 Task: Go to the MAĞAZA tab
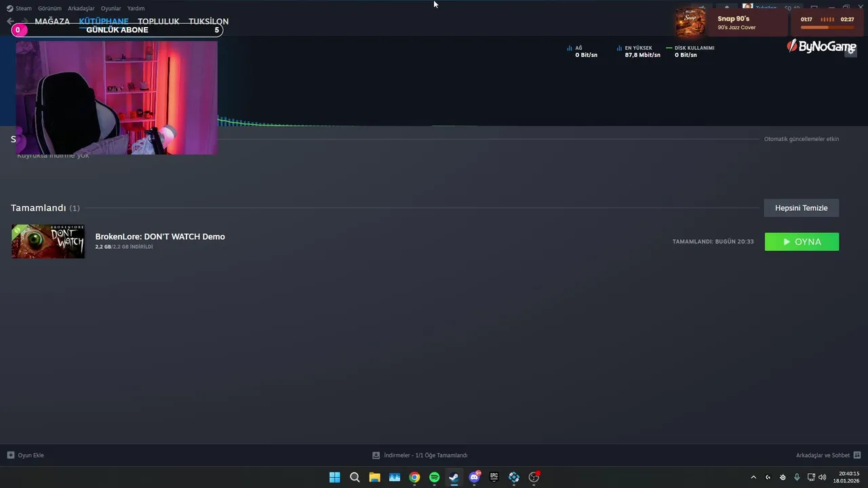point(52,21)
